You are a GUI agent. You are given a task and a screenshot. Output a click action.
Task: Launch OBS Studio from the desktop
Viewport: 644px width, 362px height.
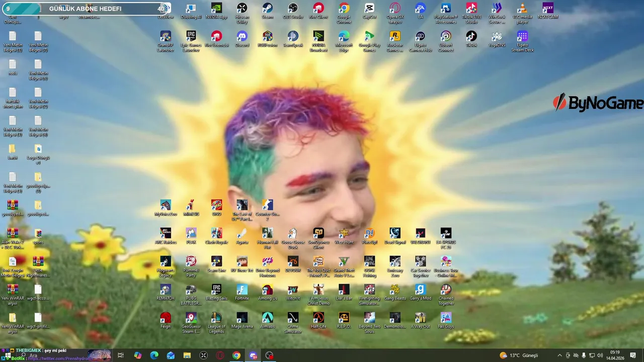pyautogui.click(x=293, y=11)
